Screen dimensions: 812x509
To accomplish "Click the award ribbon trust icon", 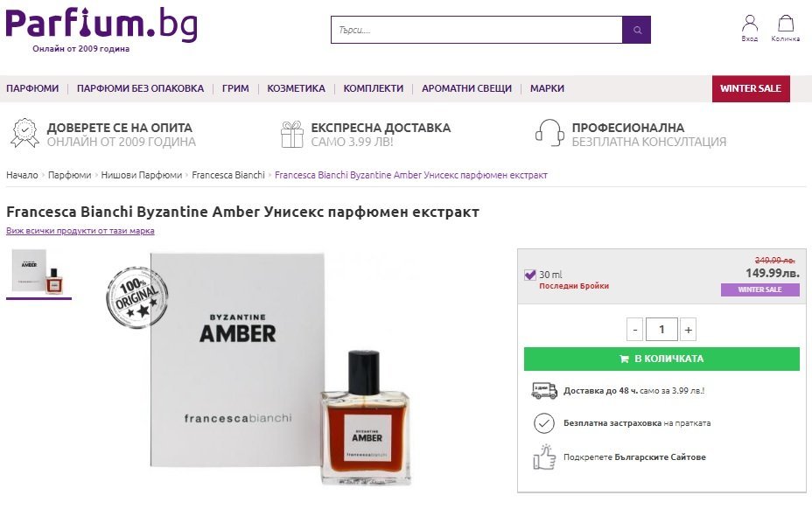I will point(24,134).
